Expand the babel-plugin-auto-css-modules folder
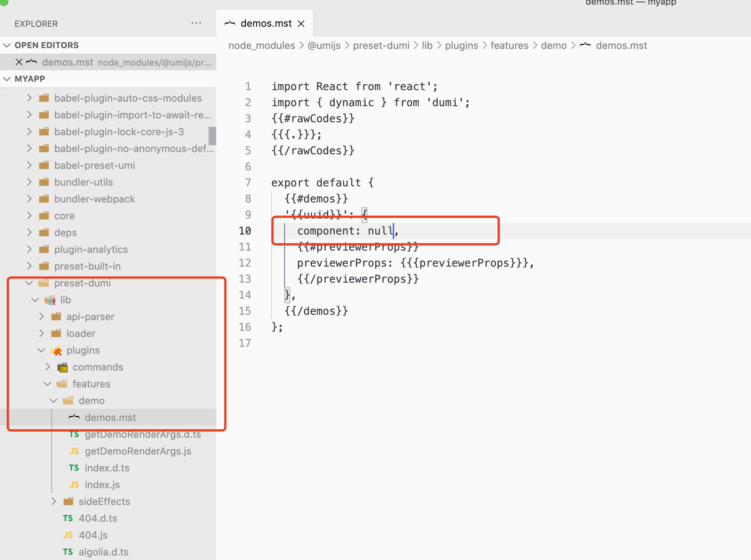 coord(29,98)
